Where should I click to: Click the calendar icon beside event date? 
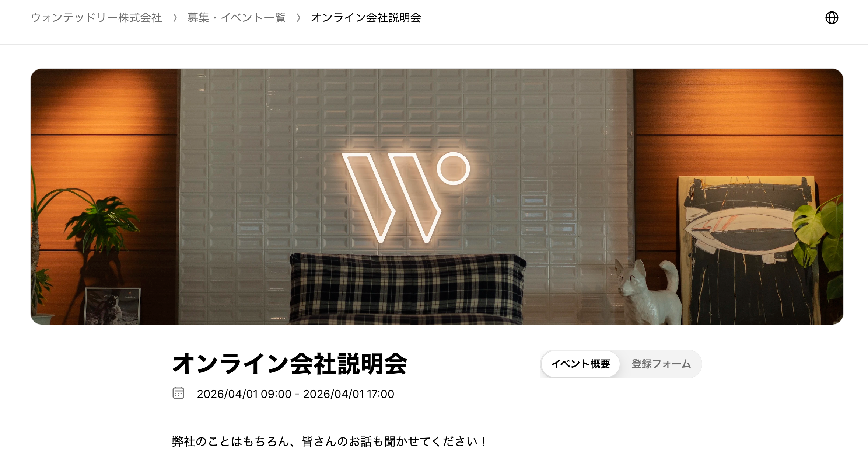click(x=178, y=393)
